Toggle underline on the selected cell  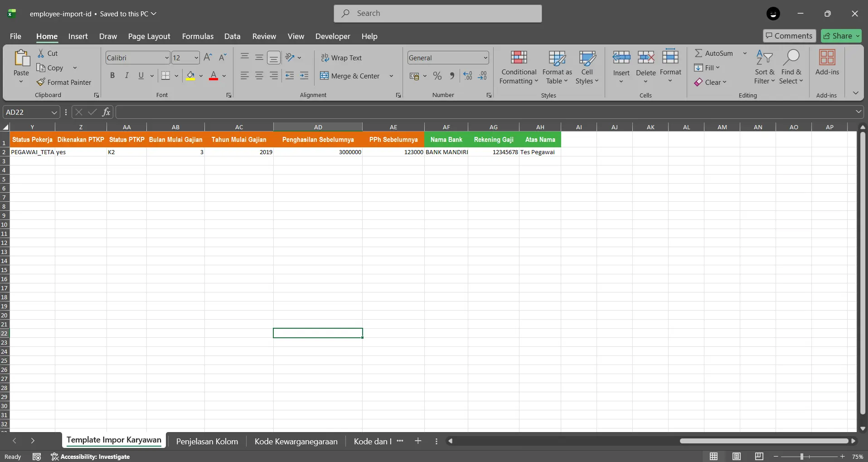pos(141,75)
